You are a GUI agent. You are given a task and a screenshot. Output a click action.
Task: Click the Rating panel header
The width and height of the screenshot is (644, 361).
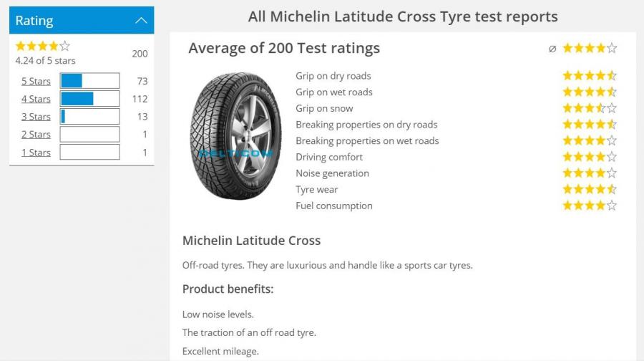[x=72, y=21]
